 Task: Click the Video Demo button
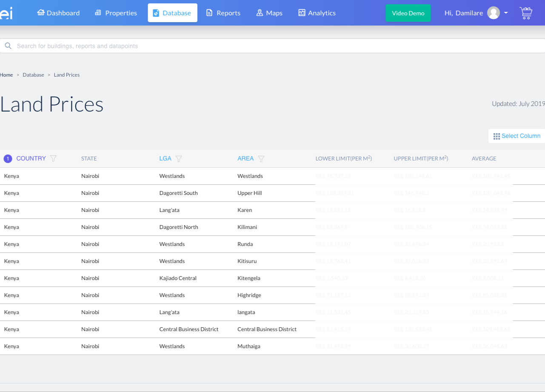pos(408,13)
